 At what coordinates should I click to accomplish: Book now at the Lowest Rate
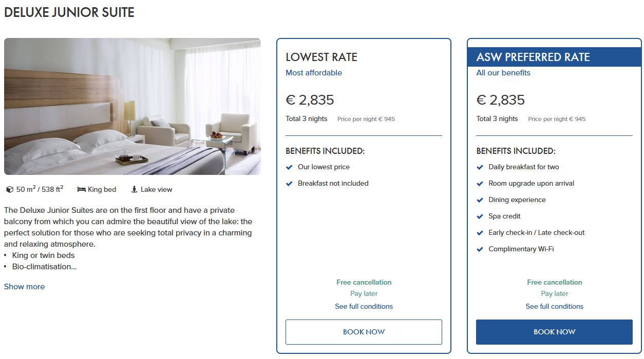(x=364, y=332)
